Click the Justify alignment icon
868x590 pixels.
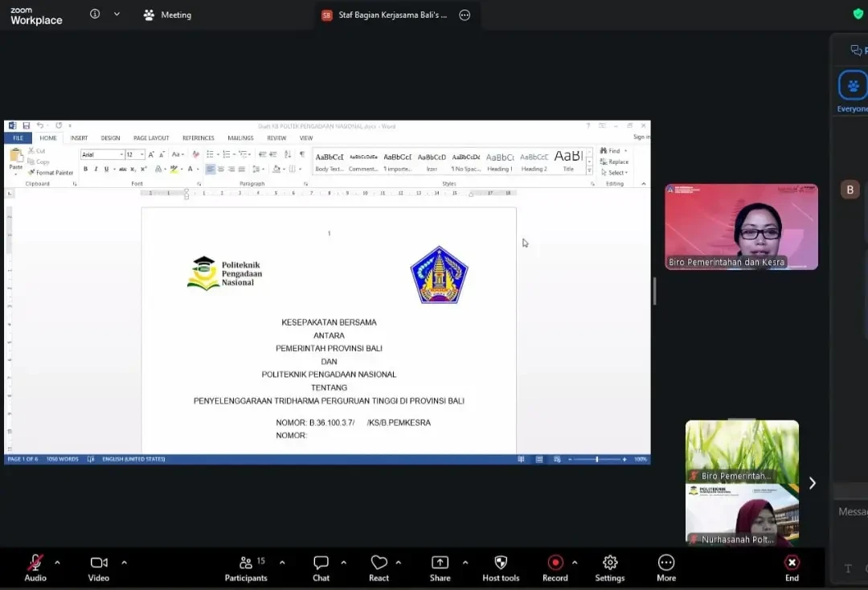(x=241, y=169)
